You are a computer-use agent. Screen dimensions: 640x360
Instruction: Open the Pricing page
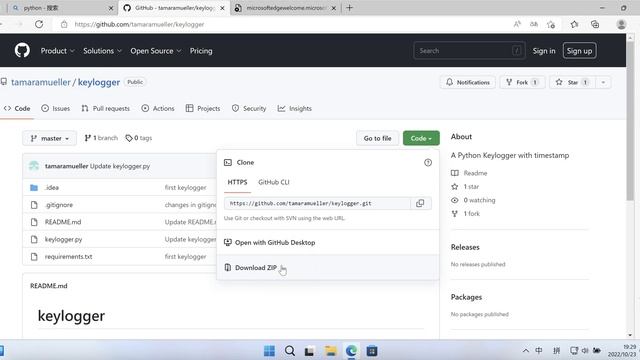point(201,51)
